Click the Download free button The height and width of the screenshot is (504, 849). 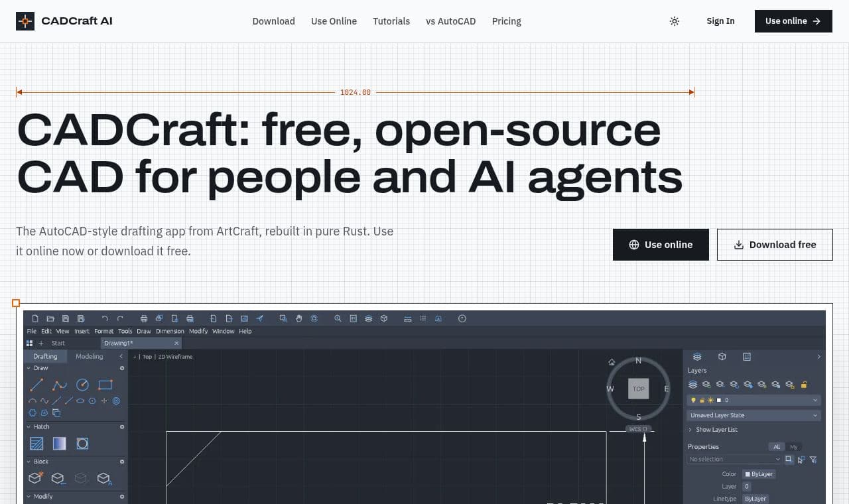click(x=775, y=245)
